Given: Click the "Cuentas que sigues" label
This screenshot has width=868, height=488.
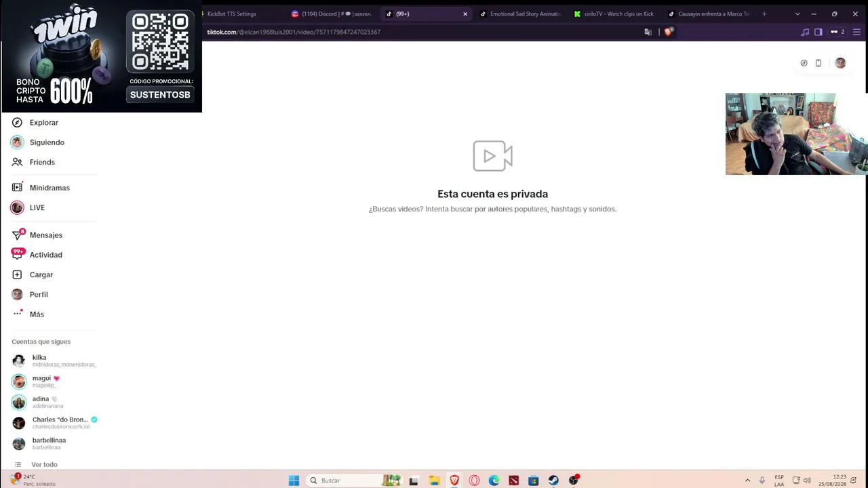Looking at the screenshot, I should coord(41,342).
